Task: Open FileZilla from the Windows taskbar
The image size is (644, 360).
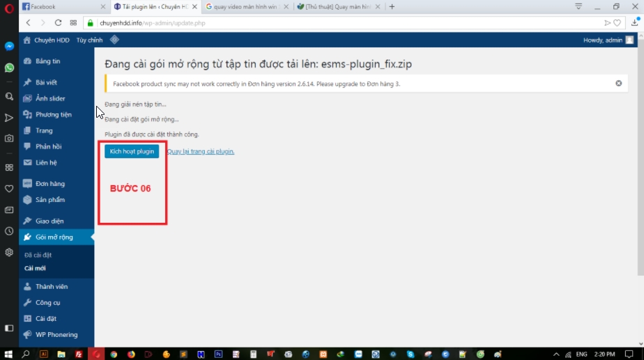Action: (79, 354)
